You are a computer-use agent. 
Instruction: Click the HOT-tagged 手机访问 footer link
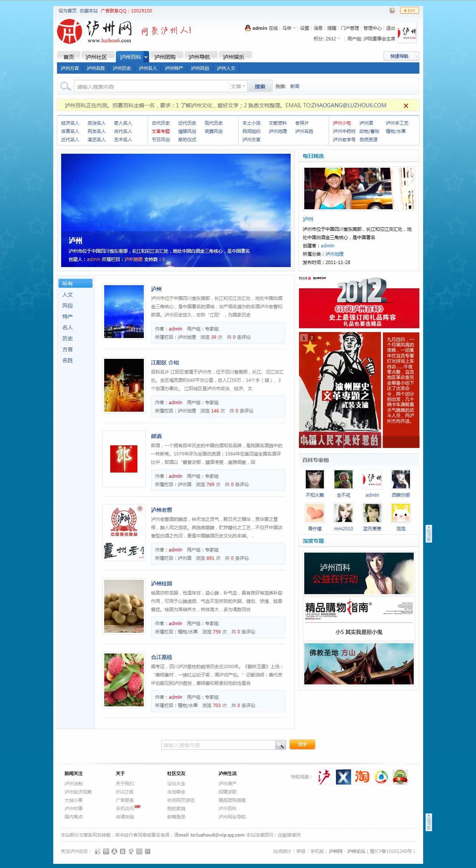click(125, 808)
